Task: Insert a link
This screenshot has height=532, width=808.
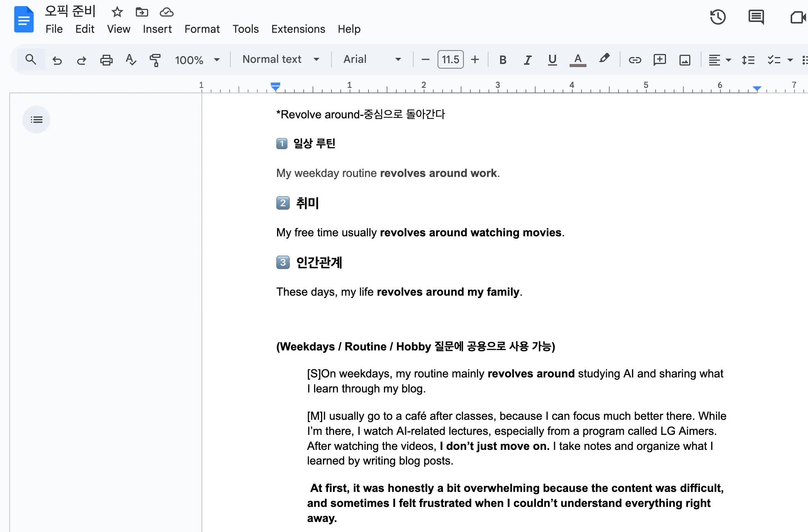Action: pos(634,60)
